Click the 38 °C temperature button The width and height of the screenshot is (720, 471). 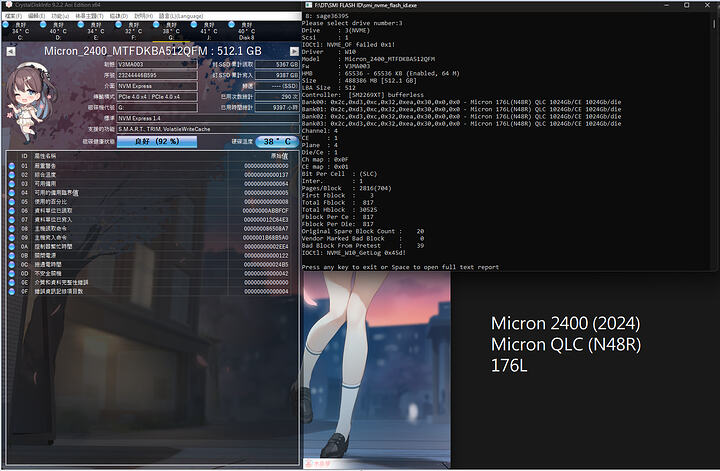277,141
